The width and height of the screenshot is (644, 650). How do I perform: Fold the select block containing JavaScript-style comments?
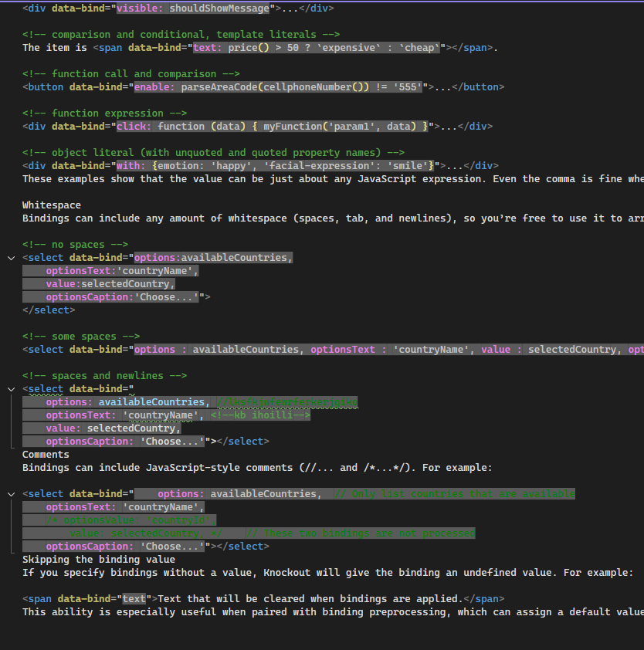tap(11, 494)
